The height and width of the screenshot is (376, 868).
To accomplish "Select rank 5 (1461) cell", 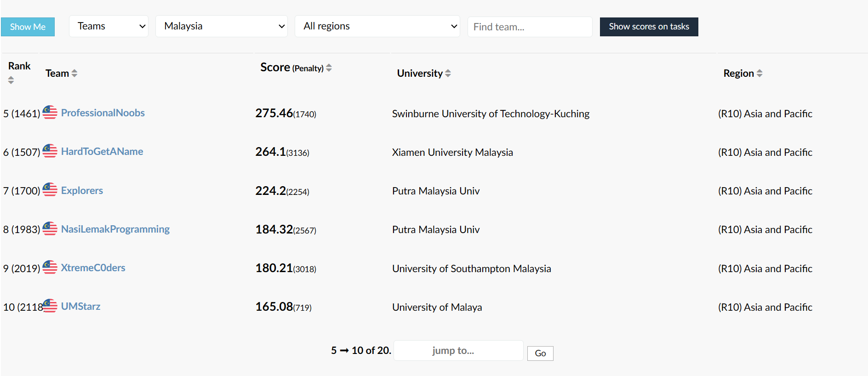I will (22, 114).
